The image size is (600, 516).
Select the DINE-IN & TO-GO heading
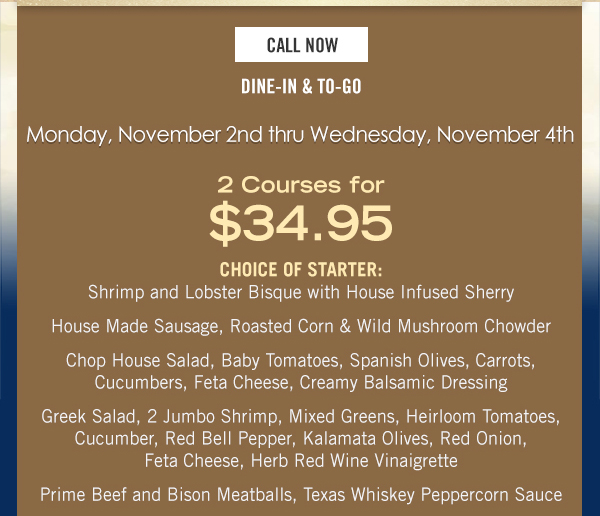tap(301, 86)
